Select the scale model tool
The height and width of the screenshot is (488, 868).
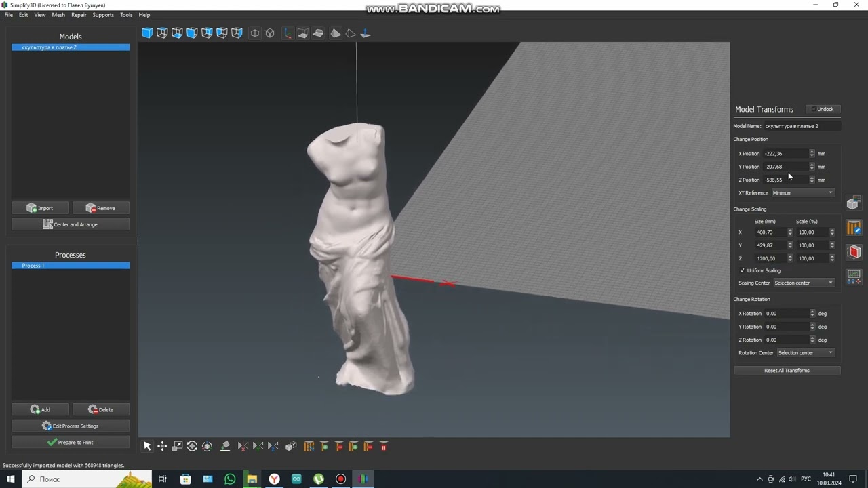(177, 446)
